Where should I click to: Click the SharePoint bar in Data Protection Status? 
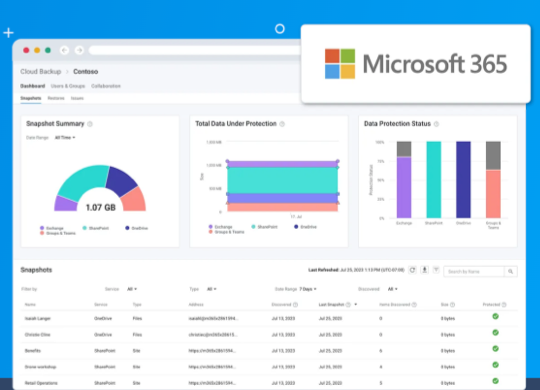434,179
